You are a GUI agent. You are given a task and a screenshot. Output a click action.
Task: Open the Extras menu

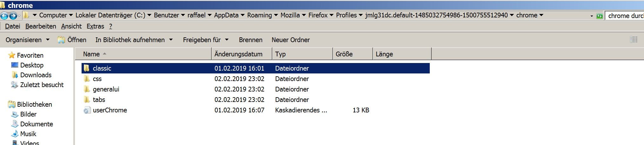(95, 26)
